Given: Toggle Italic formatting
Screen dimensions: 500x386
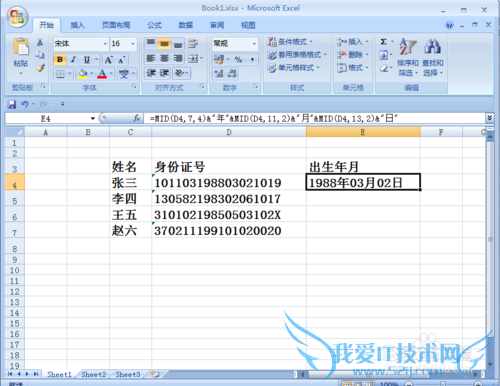Looking at the screenshot, I should [x=73, y=60].
